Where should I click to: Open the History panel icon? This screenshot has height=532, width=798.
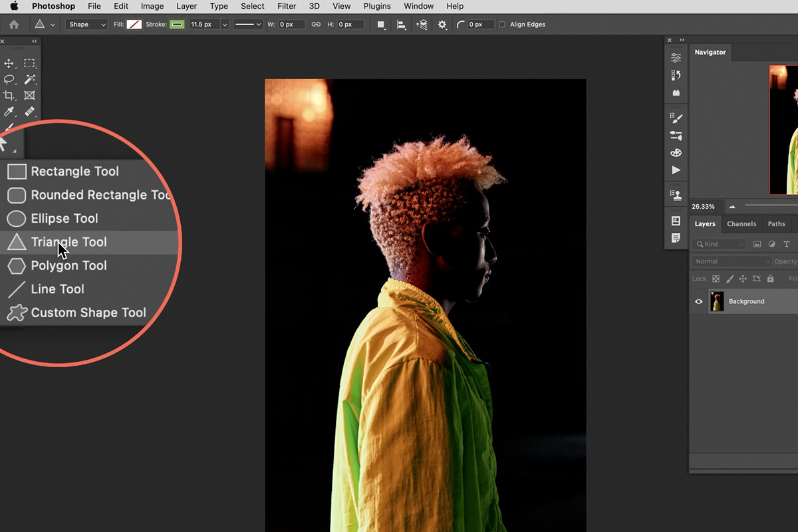point(676,75)
